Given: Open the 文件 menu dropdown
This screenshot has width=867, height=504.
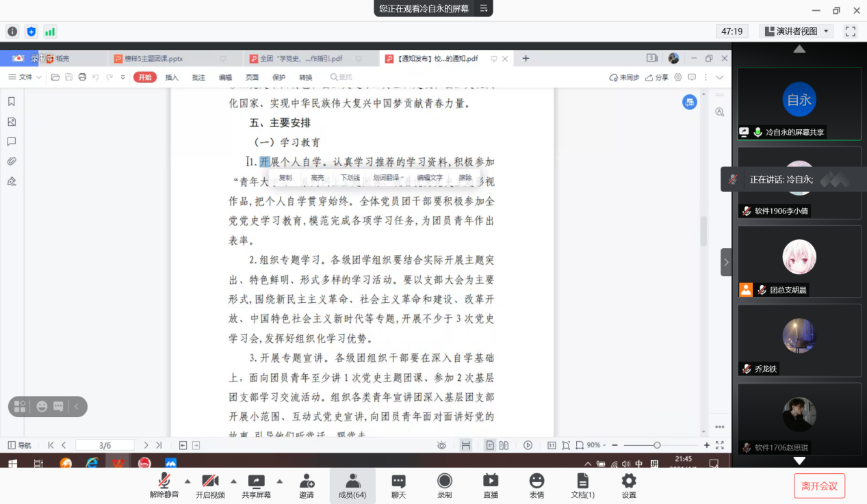Looking at the screenshot, I should [24, 77].
